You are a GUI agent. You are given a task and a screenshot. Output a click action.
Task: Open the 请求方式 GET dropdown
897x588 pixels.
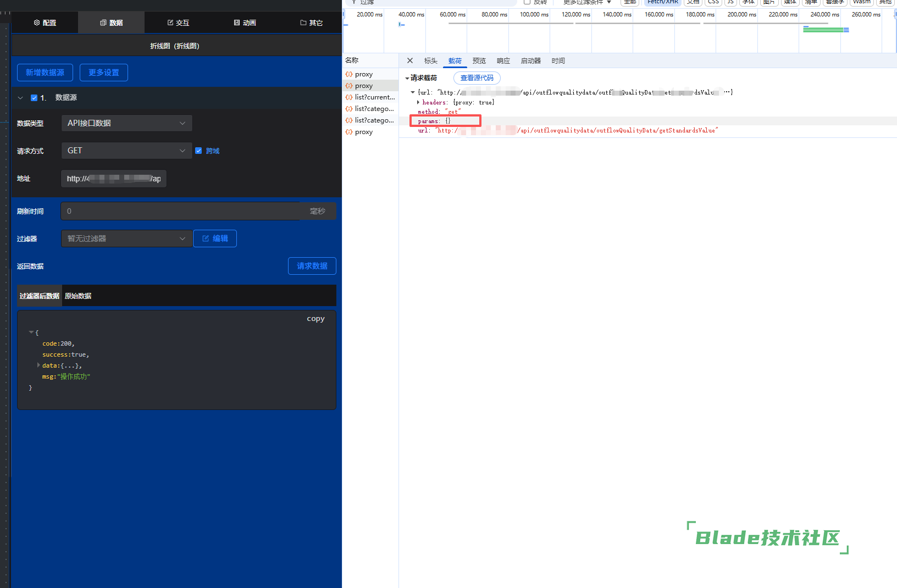126,151
